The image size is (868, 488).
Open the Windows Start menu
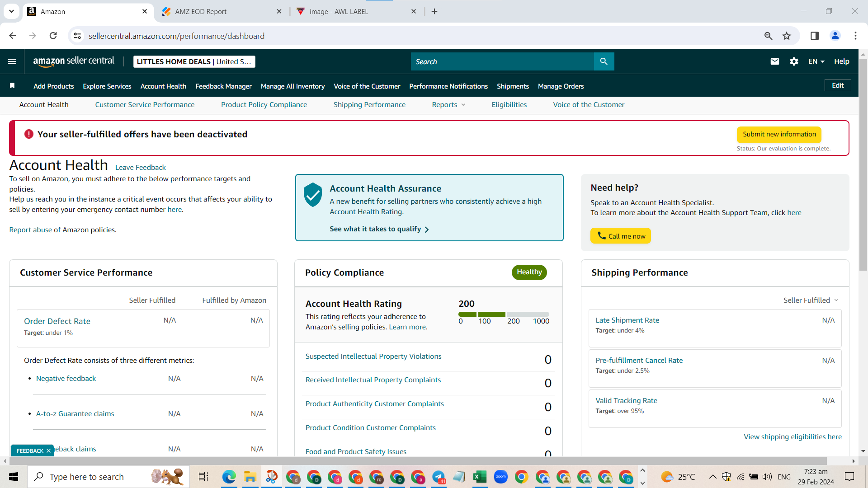[x=14, y=477]
